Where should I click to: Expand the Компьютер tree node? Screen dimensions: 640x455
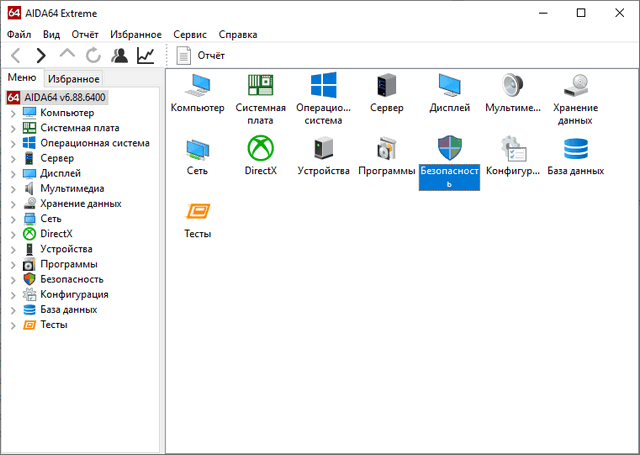click(13, 113)
